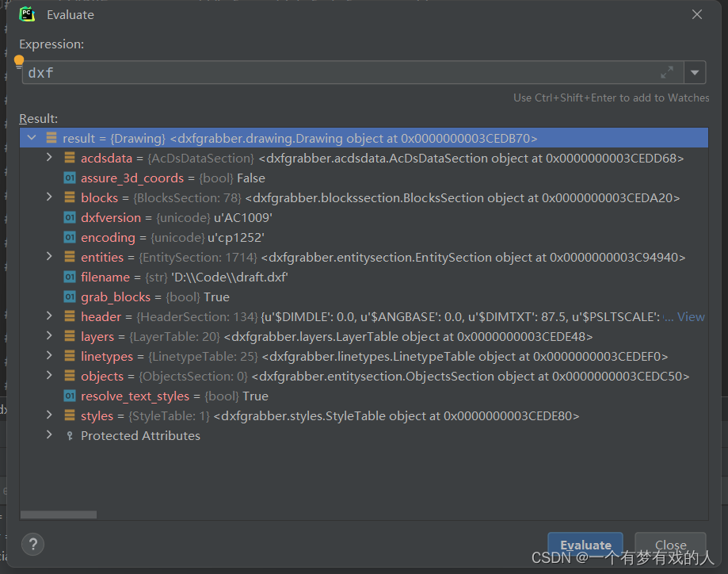The width and height of the screenshot is (728, 574).
Task: Click the expand expression editor arrows icon
Action: pos(667,72)
